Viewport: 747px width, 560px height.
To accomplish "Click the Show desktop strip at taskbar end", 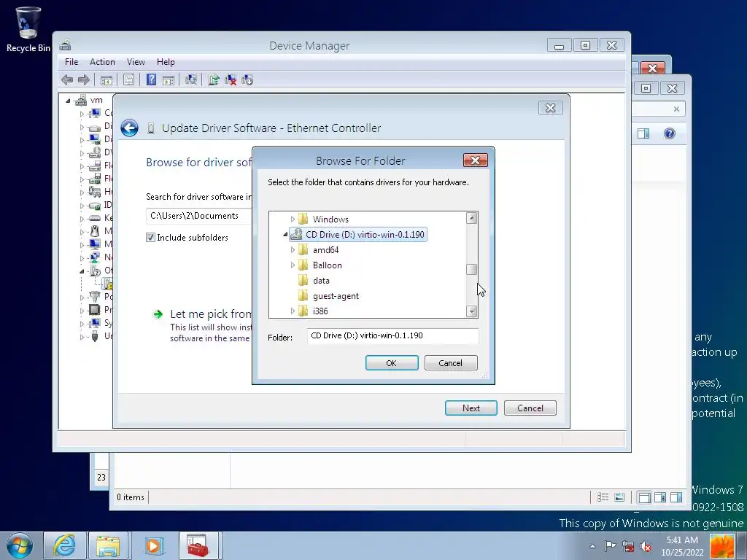I will 742,546.
